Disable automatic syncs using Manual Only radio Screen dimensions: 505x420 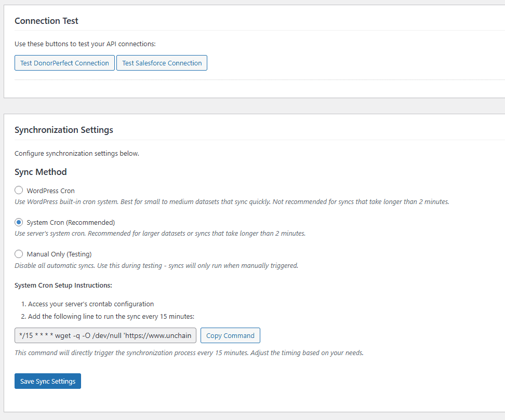coord(19,254)
